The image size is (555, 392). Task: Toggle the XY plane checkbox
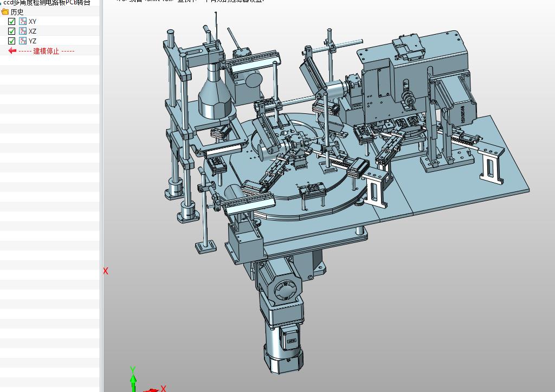11,21
